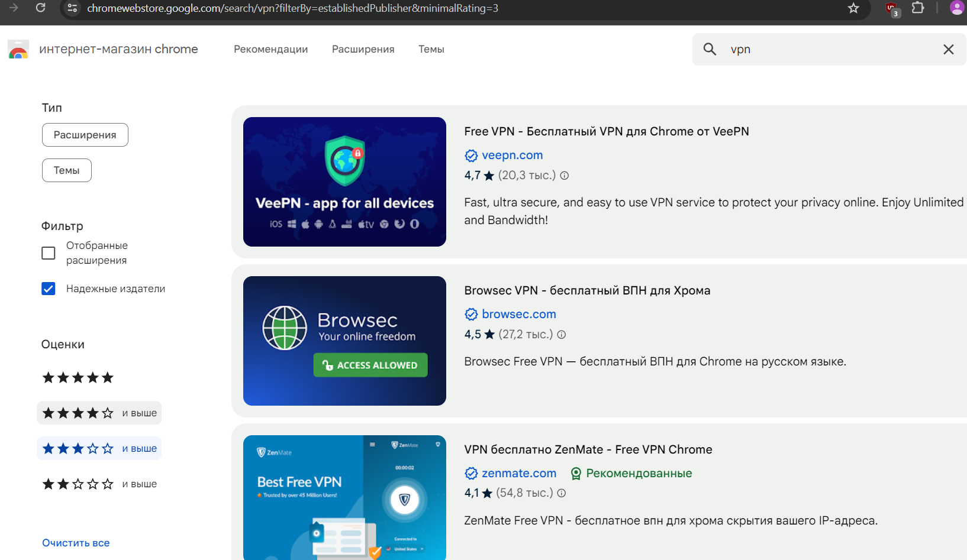This screenshot has width=967, height=560.
Task: Click the Chrome Web Store logo
Action: click(18, 50)
